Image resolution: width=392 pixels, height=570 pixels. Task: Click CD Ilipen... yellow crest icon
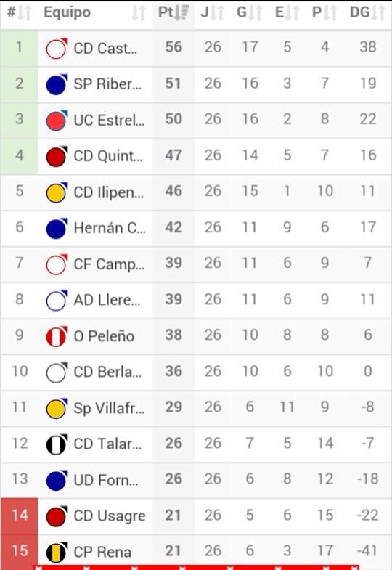[x=57, y=192]
